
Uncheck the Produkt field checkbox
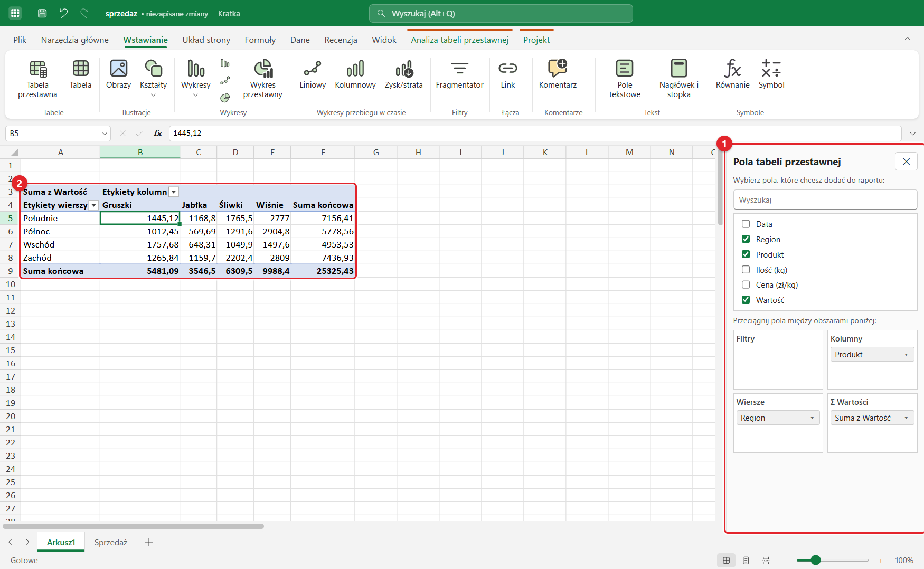746,254
